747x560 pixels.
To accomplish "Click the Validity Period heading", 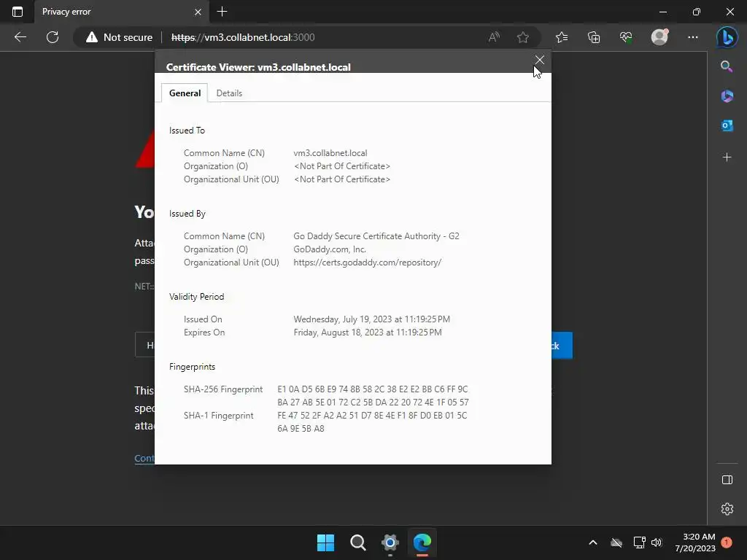I will click(x=196, y=297).
